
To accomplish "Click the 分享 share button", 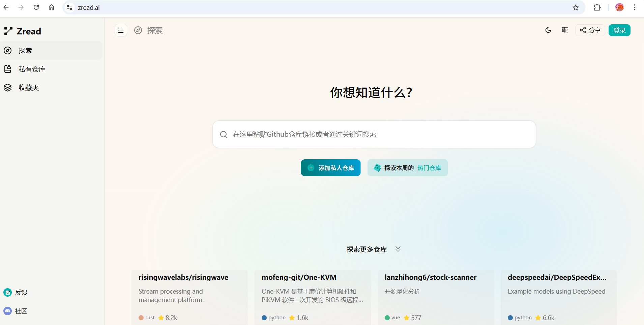I will click(590, 30).
